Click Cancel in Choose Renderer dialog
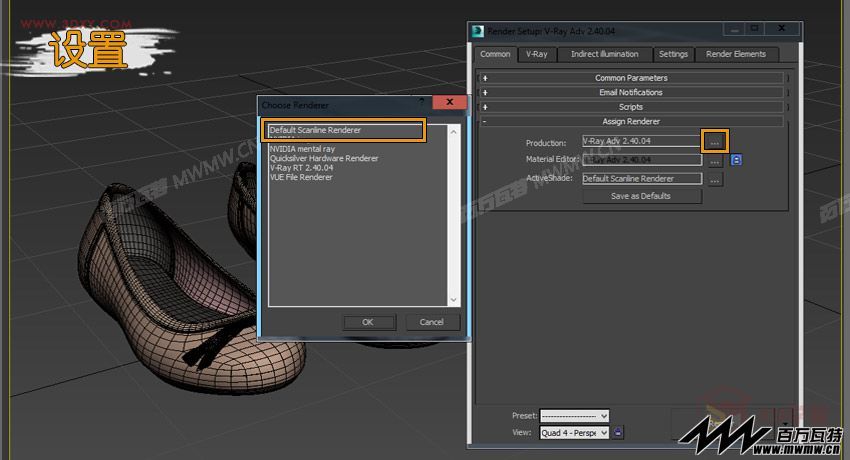Image resolution: width=850 pixels, height=460 pixels. [432, 322]
